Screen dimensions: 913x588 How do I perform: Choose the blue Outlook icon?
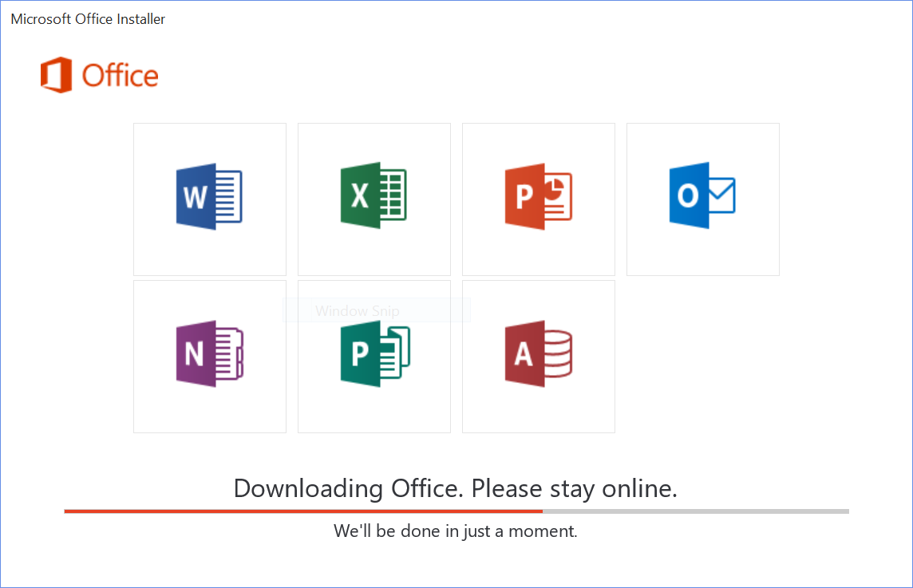tap(702, 196)
